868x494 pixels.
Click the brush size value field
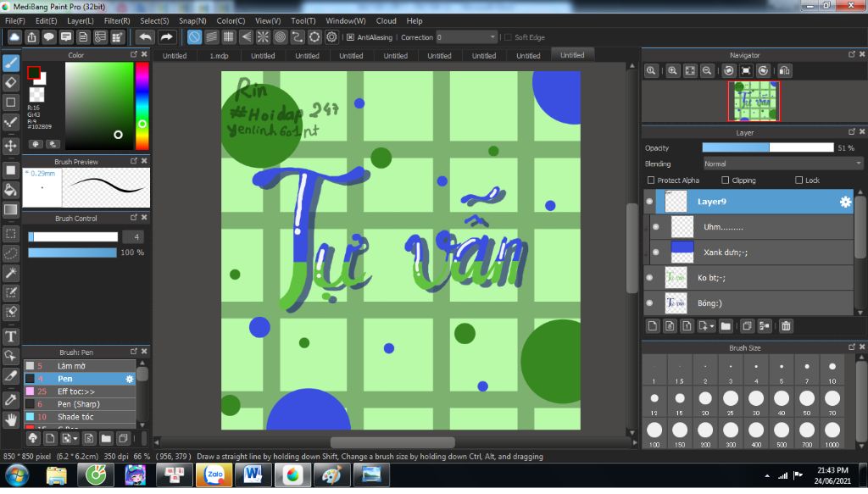coord(133,236)
